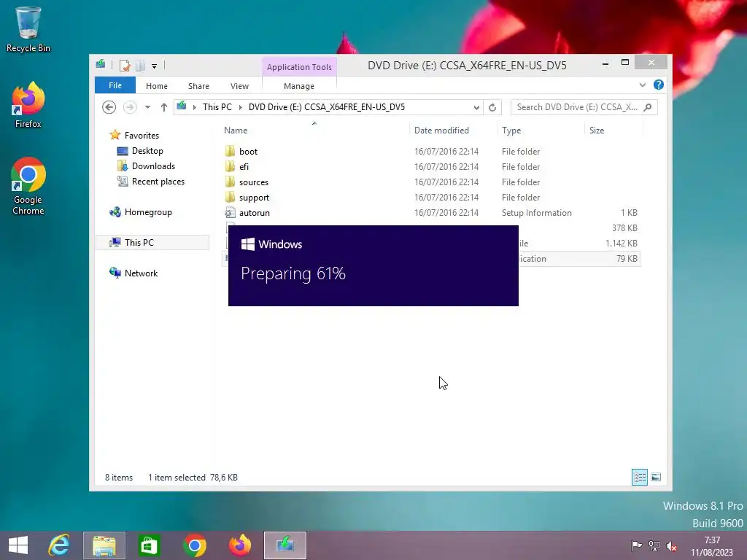Click the 378 KB file size cell
The width and height of the screenshot is (747, 560).
(x=624, y=228)
